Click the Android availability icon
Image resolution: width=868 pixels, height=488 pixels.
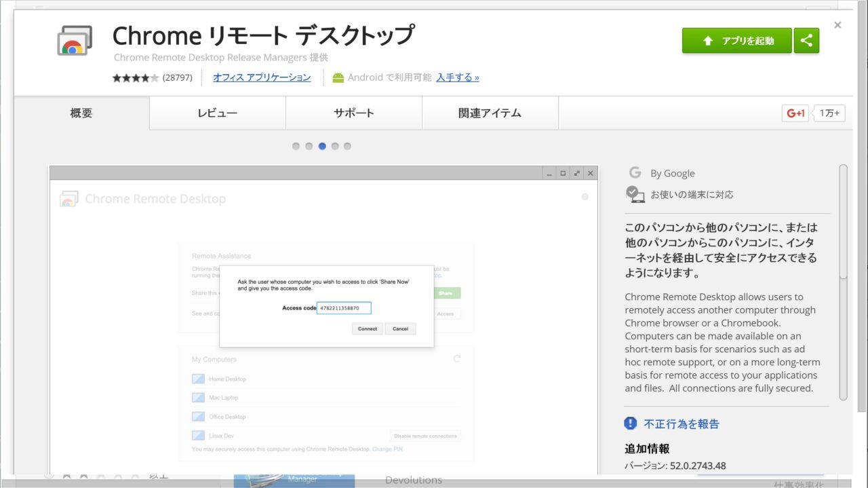338,77
